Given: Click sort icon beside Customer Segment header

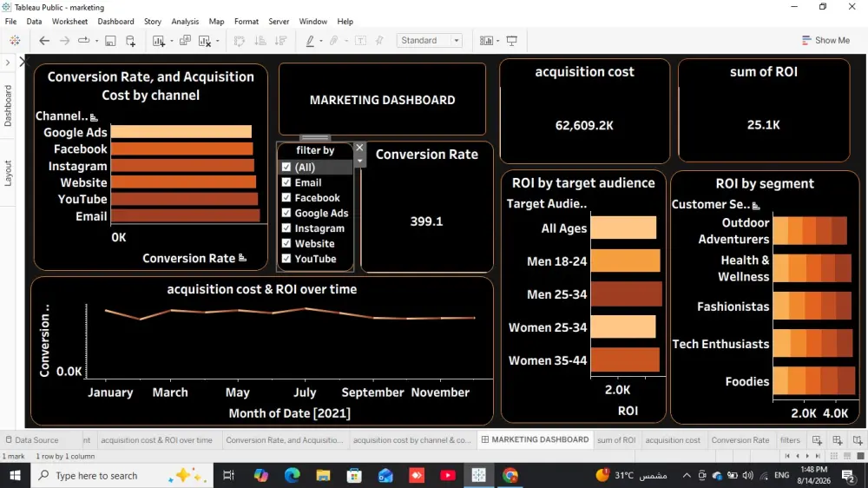Looking at the screenshot, I should click(756, 206).
